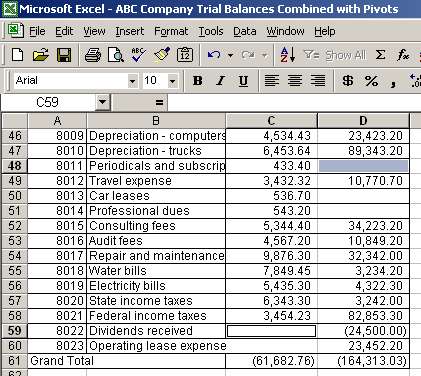The width and height of the screenshot is (421, 376).
Task: Open Print Preview with the magnifier icon
Action: (x=116, y=55)
